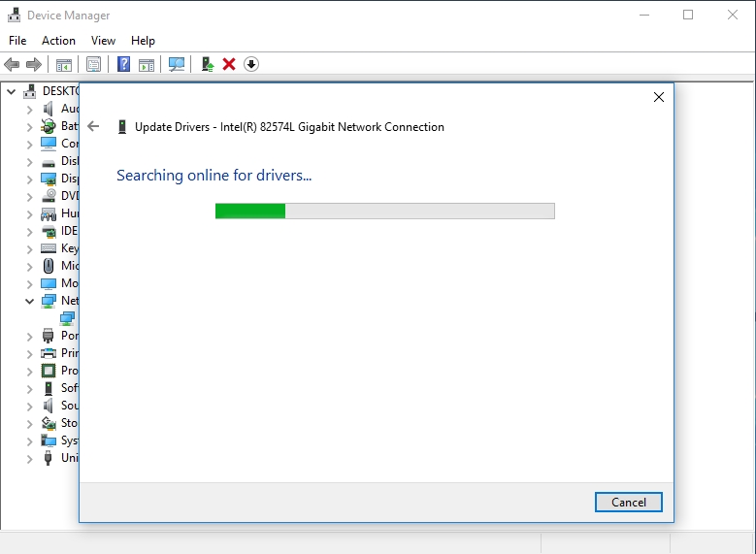Expand the Display adapters tree node
The height and width of the screenshot is (554, 756).
(29, 179)
